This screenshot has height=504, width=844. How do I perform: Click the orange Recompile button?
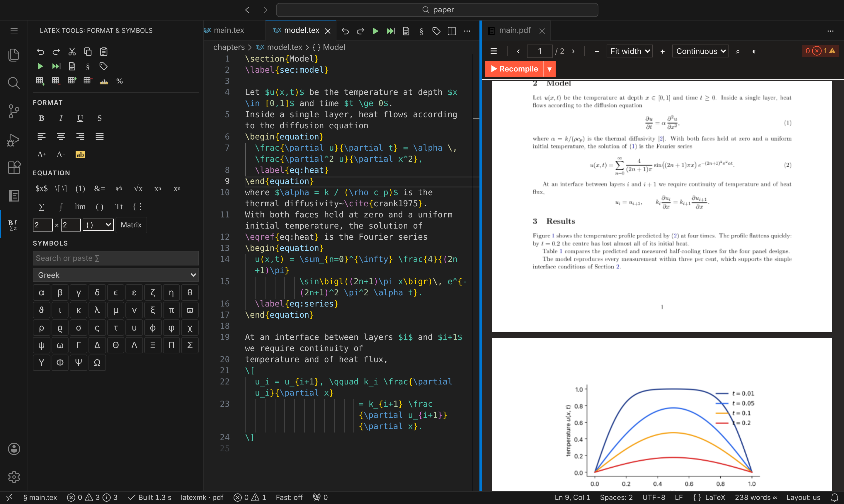515,69
